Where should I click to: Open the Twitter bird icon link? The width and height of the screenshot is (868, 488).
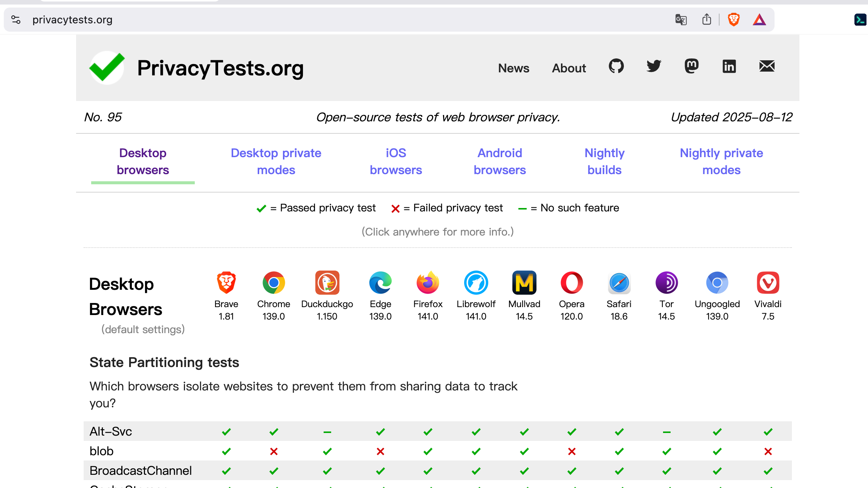[654, 66]
